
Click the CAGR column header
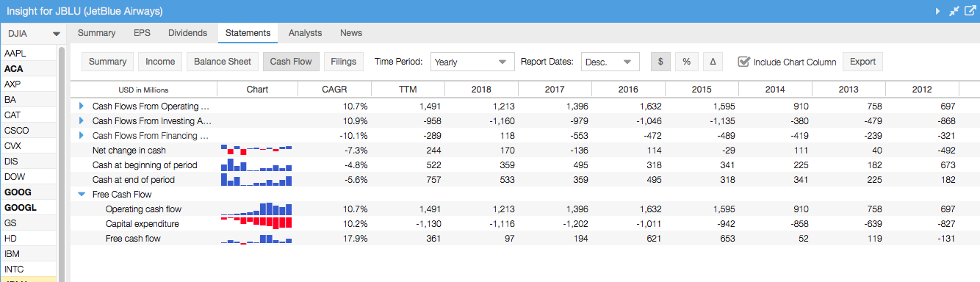(334, 90)
